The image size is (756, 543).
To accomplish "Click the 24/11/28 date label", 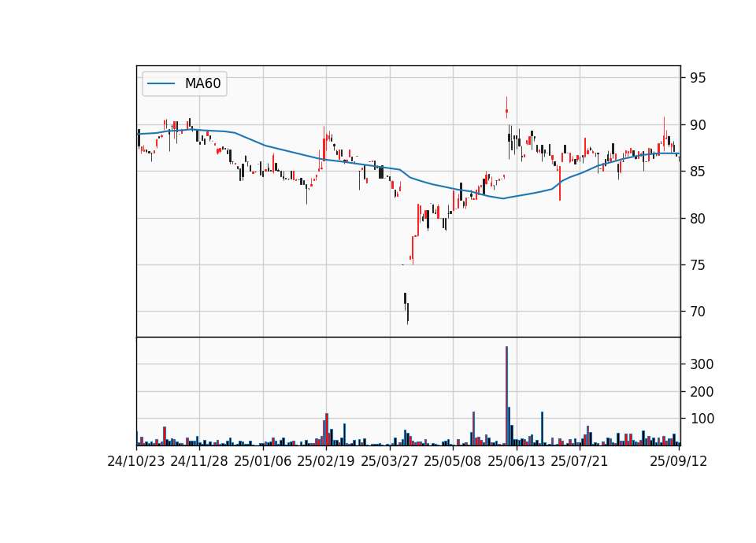I will pyautogui.click(x=199, y=461).
